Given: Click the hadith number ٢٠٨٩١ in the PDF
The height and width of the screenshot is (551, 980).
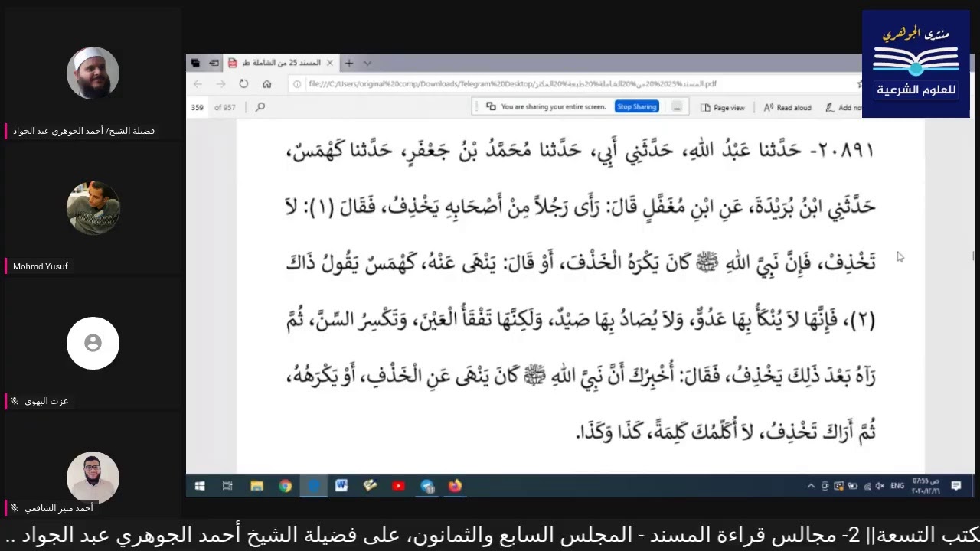Looking at the screenshot, I should tap(846, 151).
